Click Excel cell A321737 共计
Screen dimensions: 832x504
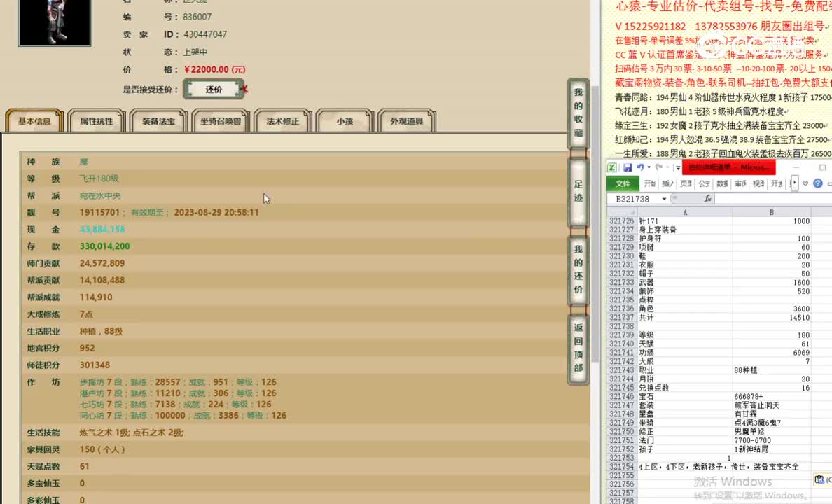(685, 317)
